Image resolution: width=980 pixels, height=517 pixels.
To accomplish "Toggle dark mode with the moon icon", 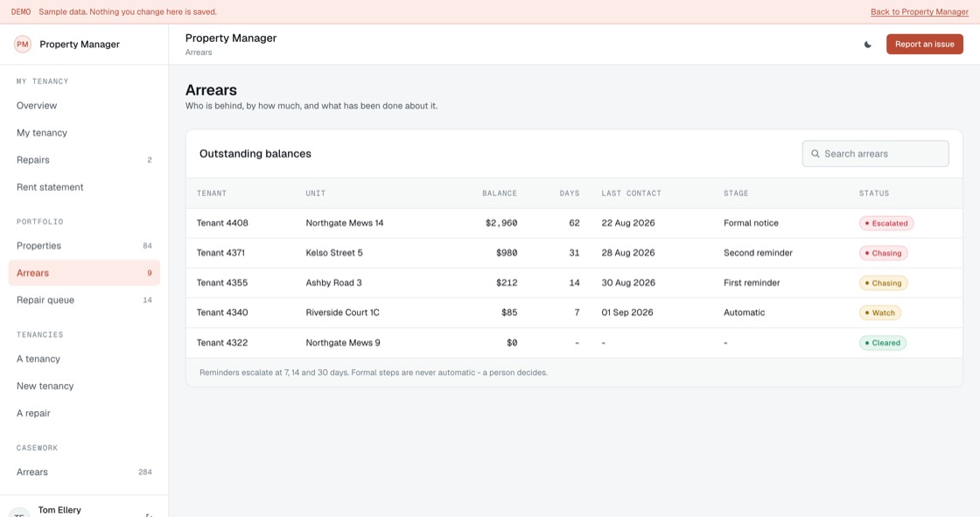I will [867, 45].
